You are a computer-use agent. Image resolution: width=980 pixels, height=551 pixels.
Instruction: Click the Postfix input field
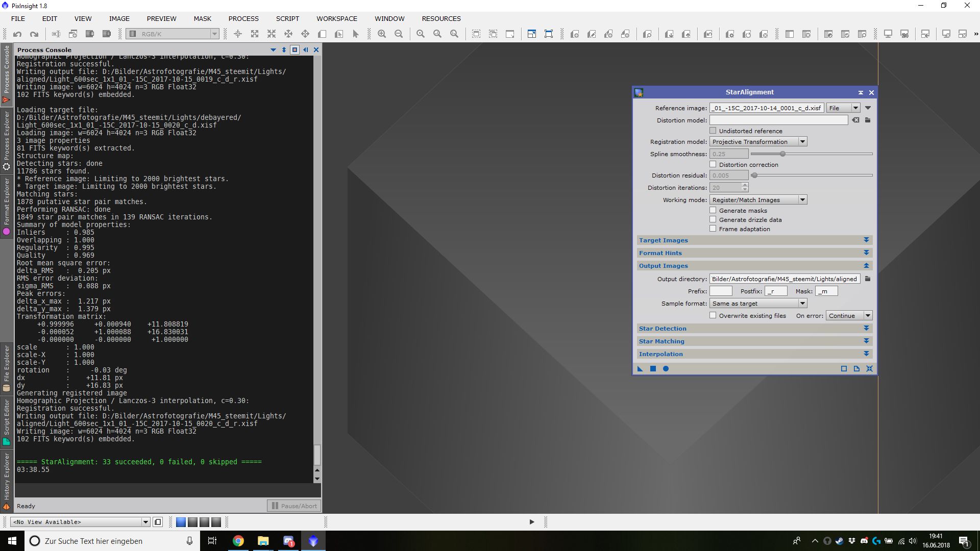[x=776, y=291]
